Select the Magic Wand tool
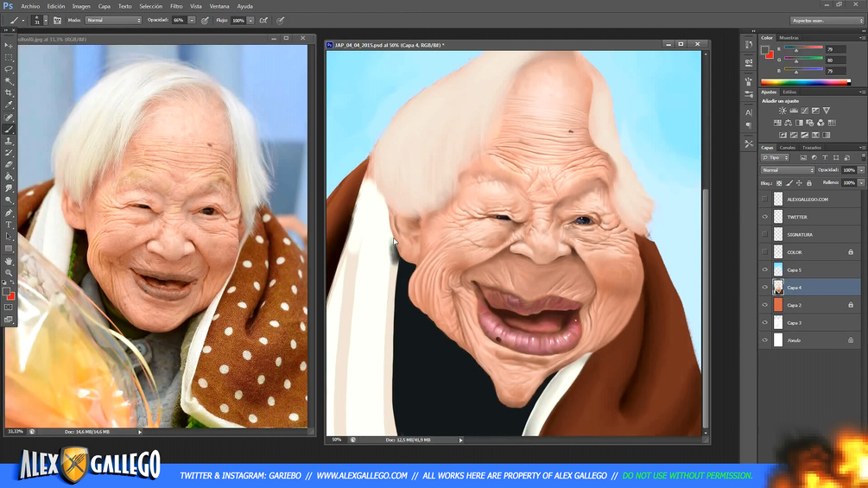 pos(9,81)
